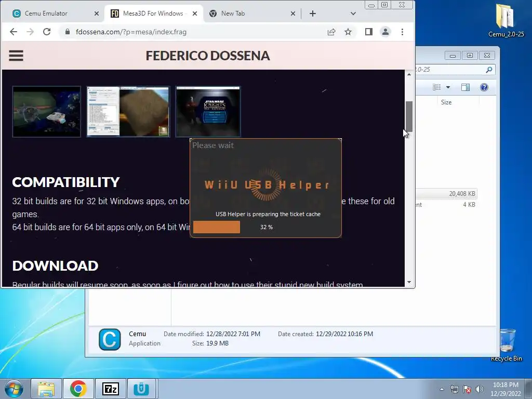Click the scroll down arrow of page scrollbar
The width and height of the screenshot is (532, 399).
pyautogui.click(x=409, y=282)
